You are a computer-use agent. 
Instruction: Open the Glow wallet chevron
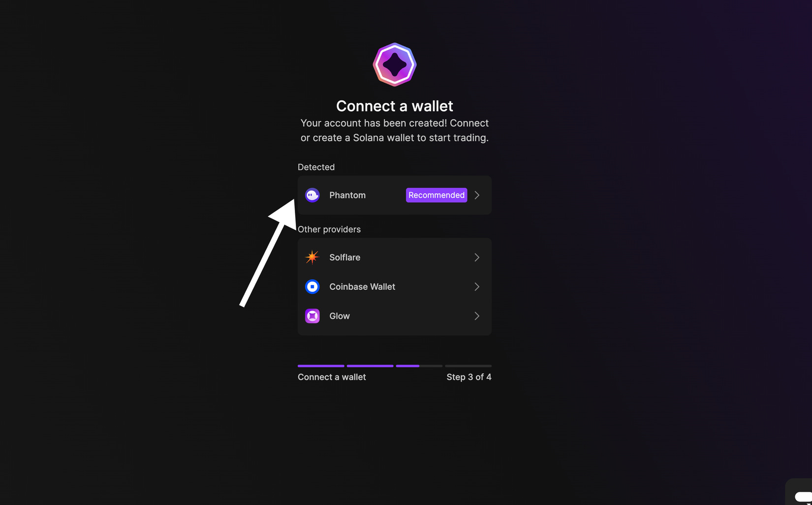coord(476,316)
